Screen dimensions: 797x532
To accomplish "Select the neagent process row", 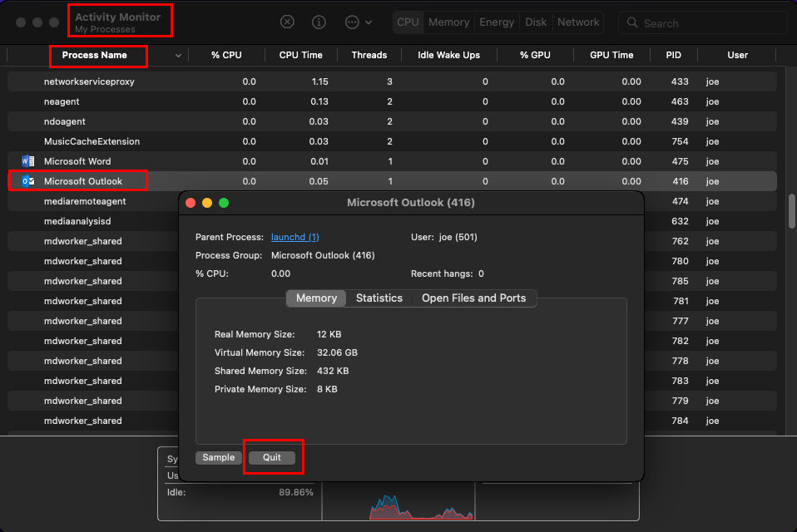I will 392,101.
